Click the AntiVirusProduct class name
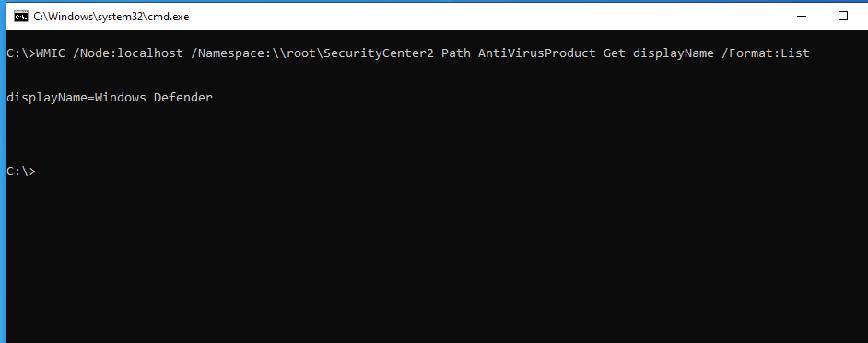 pyautogui.click(x=537, y=53)
